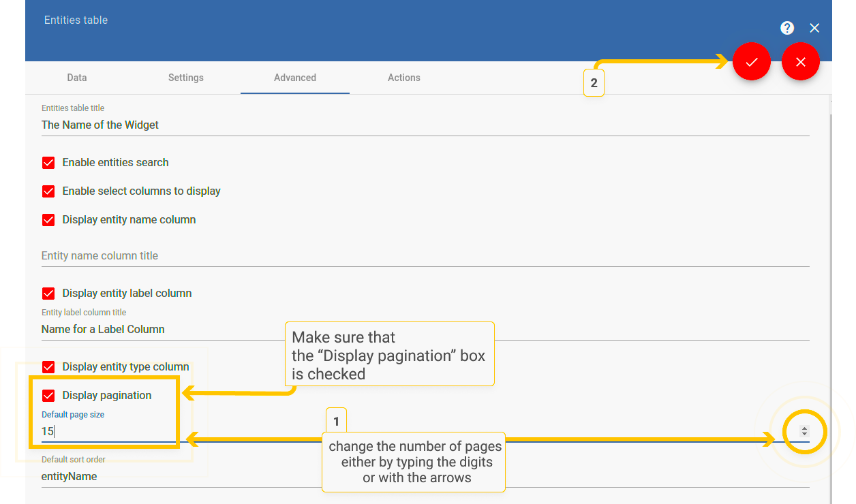
Task: Disable the Enable entities search checkbox
Action: [48, 163]
